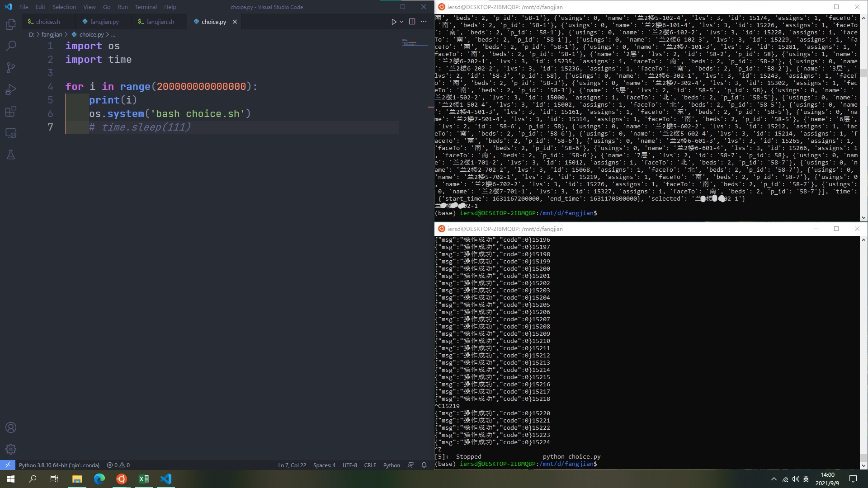Click the breadcrumb ellipsis symbol
This screenshot has height=488, width=868.
click(x=113, y=34)
